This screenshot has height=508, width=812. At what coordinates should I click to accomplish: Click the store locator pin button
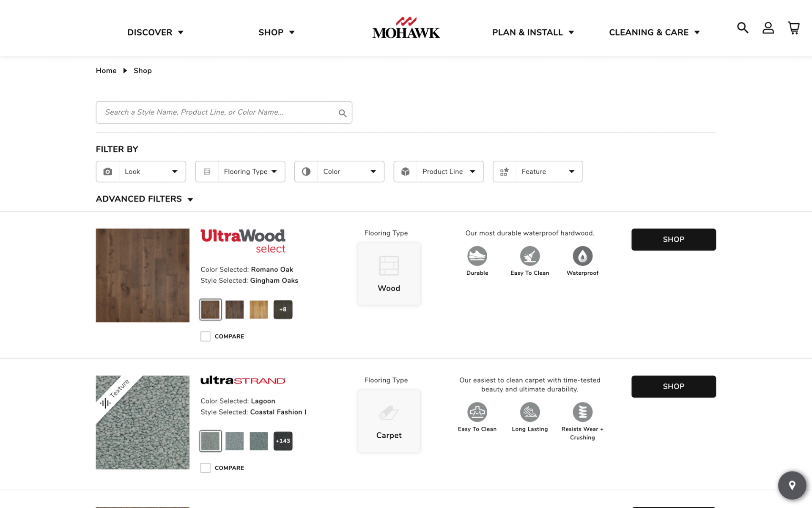[x=792, y=485]
